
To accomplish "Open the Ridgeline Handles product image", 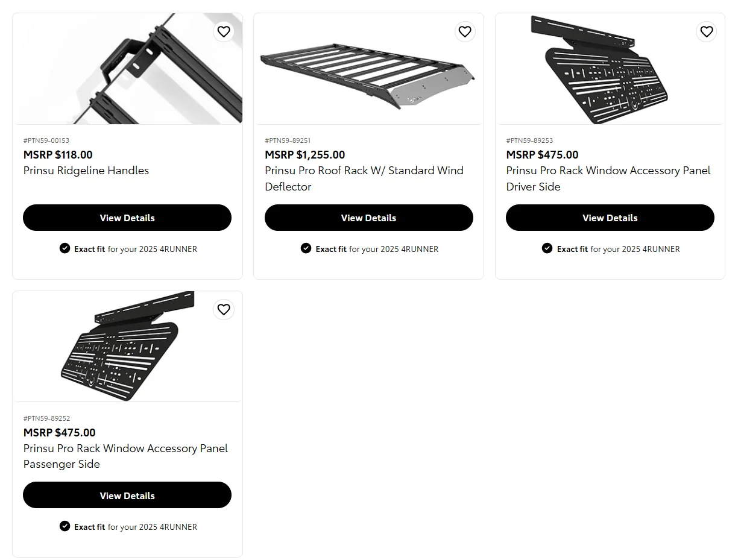I will (x=127, y=68).
